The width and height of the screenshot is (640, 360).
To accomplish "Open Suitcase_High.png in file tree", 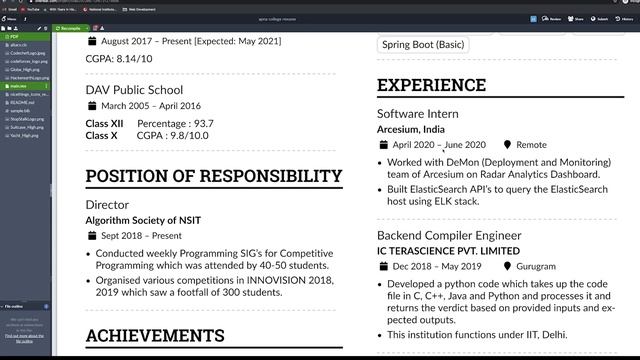I will [x=25, y=127].
